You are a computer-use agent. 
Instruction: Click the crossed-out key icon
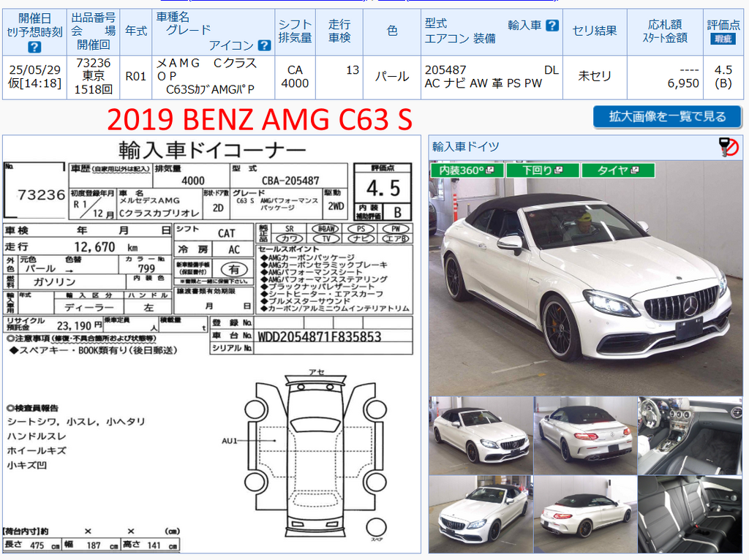coord(729,146)
